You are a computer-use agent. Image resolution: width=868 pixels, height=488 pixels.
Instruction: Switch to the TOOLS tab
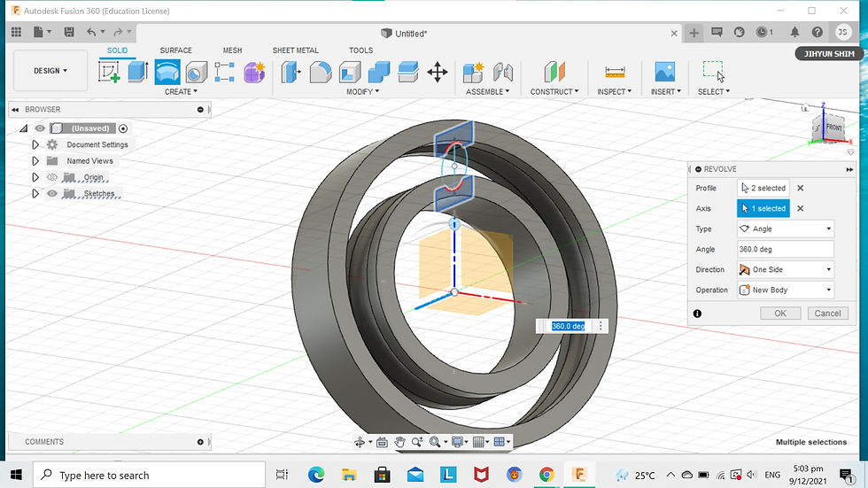[361, 50]
